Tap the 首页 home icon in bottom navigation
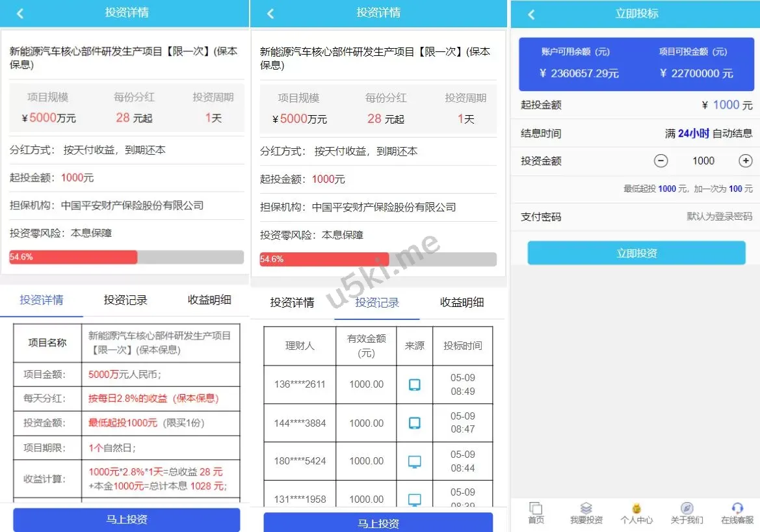Screen dimensions: 760x532 [536, 509]
